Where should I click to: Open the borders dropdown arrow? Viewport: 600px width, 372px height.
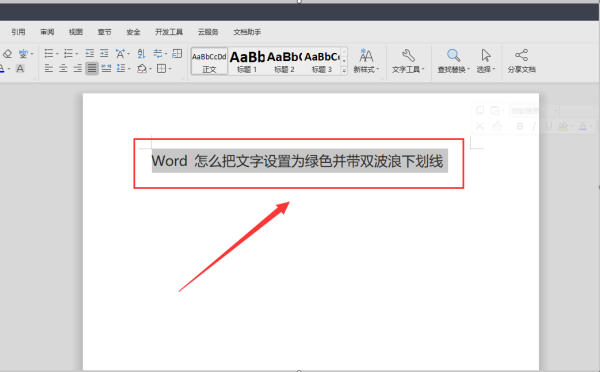click(170, 69)
